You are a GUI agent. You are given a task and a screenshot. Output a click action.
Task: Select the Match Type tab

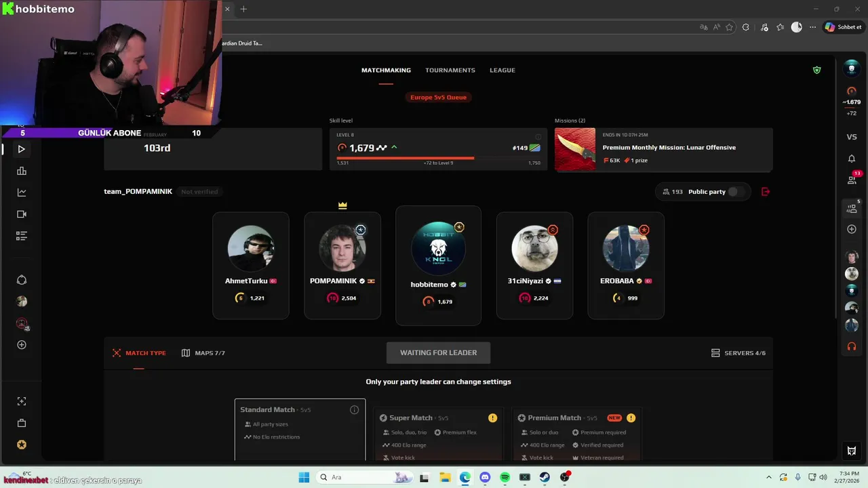tap(139, 353)
